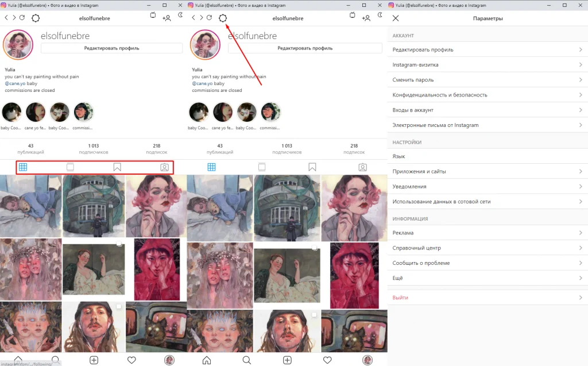Reload the page in left window
588x366 pixels.
point(22,18)
